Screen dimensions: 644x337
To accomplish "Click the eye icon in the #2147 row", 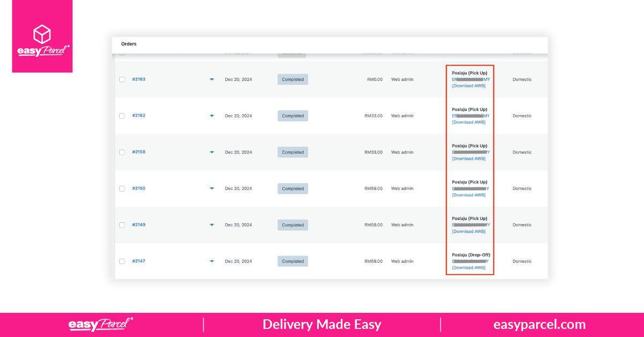I will tap(212, 261).
